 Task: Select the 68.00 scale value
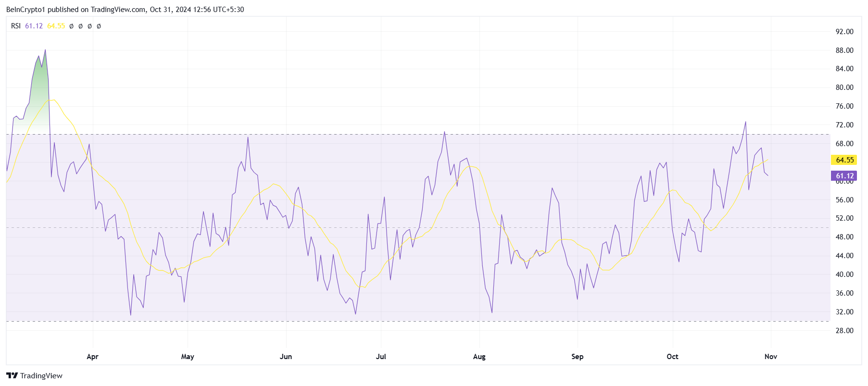pyautogui.click(x=844, y=144)
